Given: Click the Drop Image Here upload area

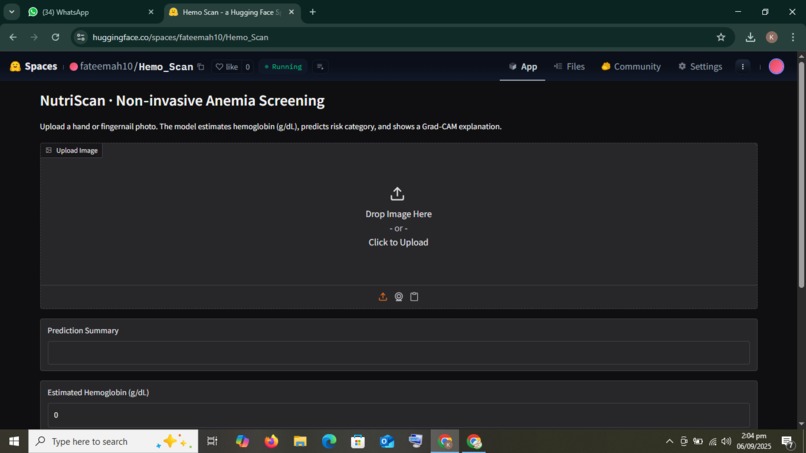Looking at the screenshot, I should pyautogui.click(x=398, y=214).
